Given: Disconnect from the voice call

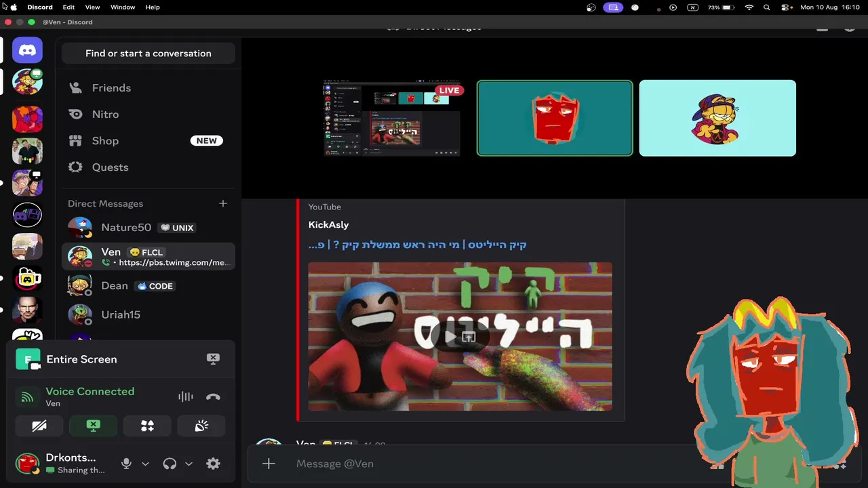Looking at the screenshot, I should (x=213, y=397).
